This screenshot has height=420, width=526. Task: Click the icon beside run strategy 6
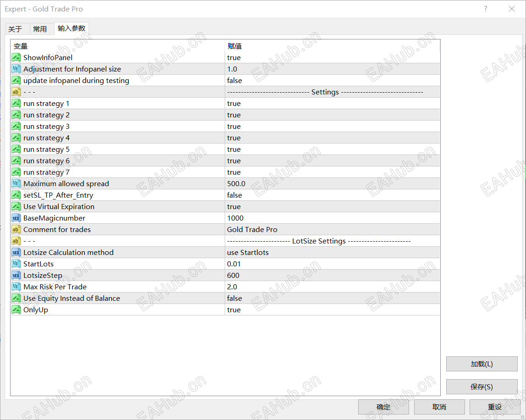16,160
